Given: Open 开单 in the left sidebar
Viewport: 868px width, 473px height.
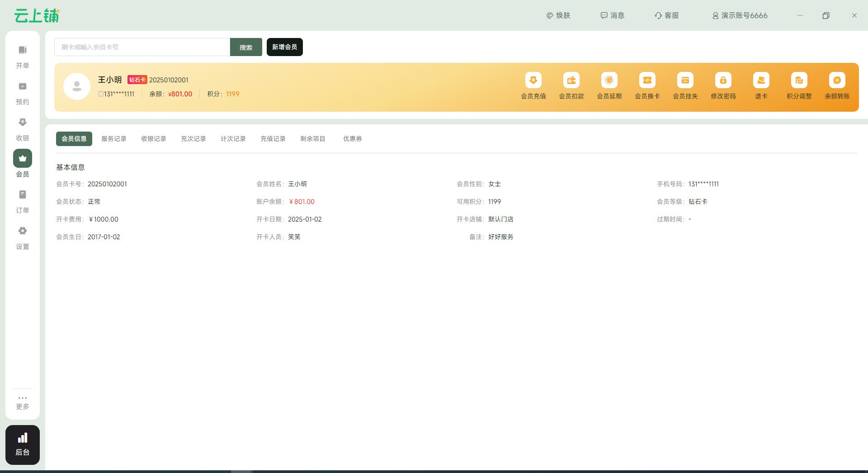Looking at the screenshot, I should 23,57.
